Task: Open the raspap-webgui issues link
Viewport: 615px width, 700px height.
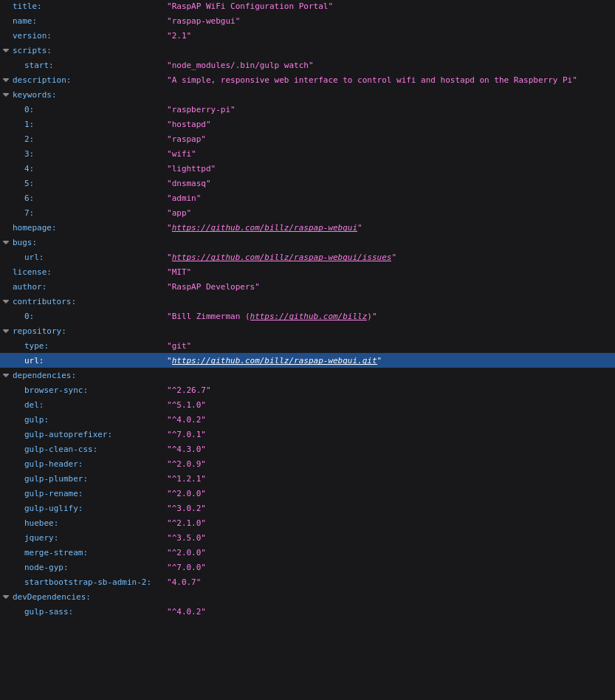Action: point(281,258)
